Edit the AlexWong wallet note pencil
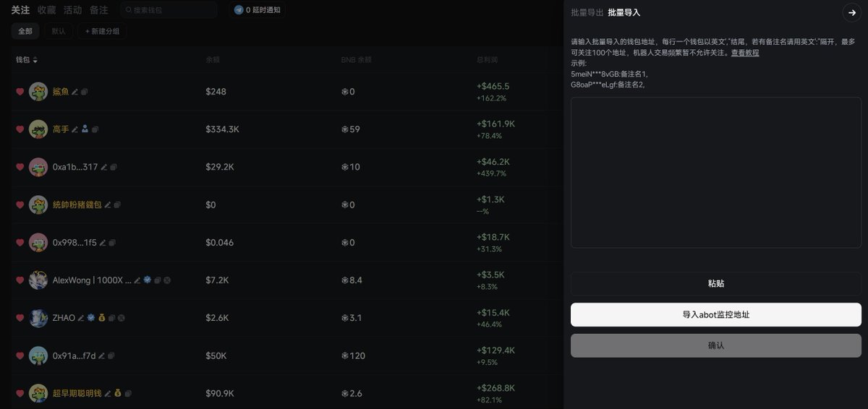868x409 pixels. (x=137, y=280)
